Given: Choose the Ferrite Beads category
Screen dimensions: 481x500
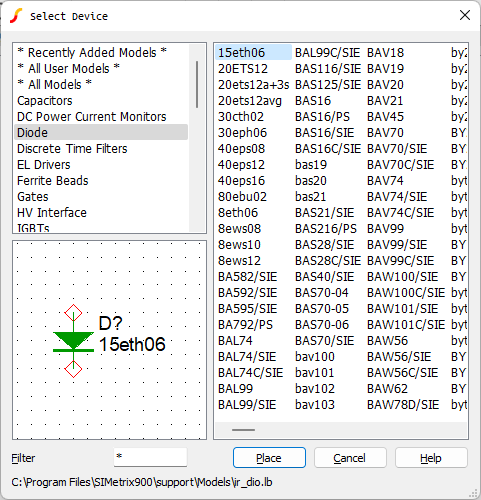Looking at the screenshot, I should coord(53,181).
